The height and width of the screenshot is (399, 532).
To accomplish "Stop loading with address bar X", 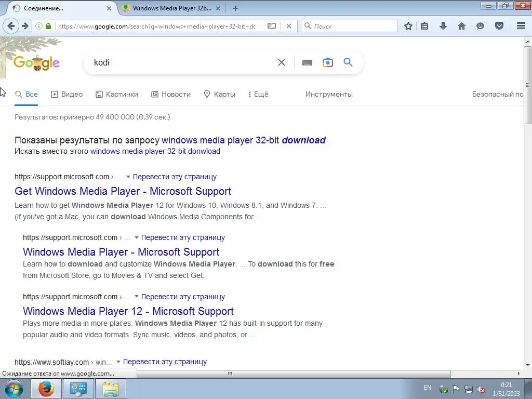I will click(x=289, y=26).
